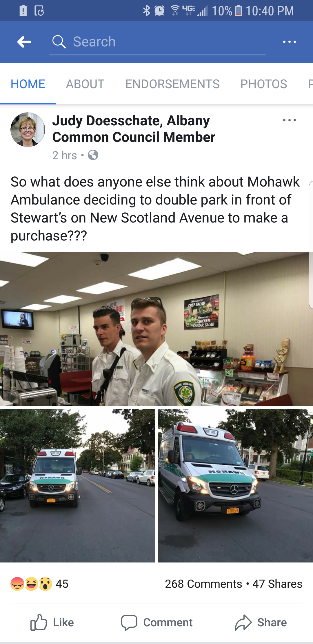Open the photo of two EMTs in store
The image size is (313, 644).
click(x=156, y=329)
